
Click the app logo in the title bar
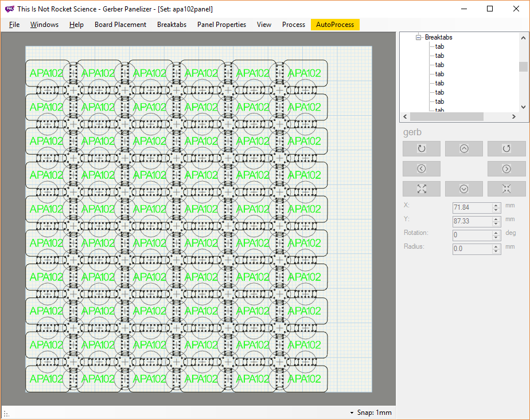9,9
